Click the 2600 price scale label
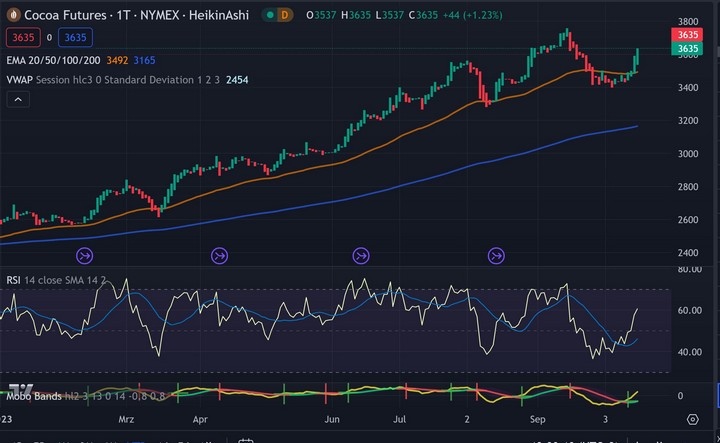720x443 pixels. pyautogui.click(x=688, y=220)
